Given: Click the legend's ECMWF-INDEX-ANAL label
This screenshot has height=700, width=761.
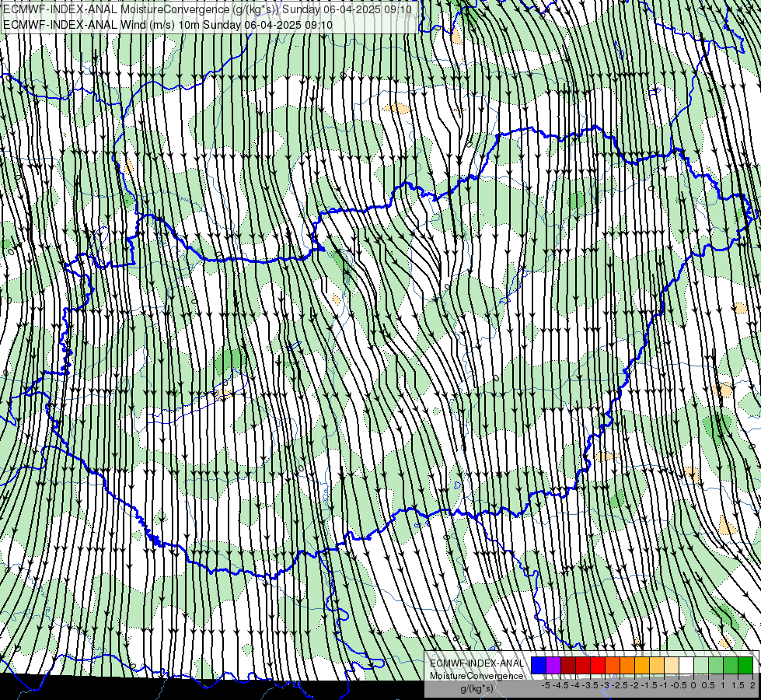Looking at the screenshot, I should tap(477, 663).
